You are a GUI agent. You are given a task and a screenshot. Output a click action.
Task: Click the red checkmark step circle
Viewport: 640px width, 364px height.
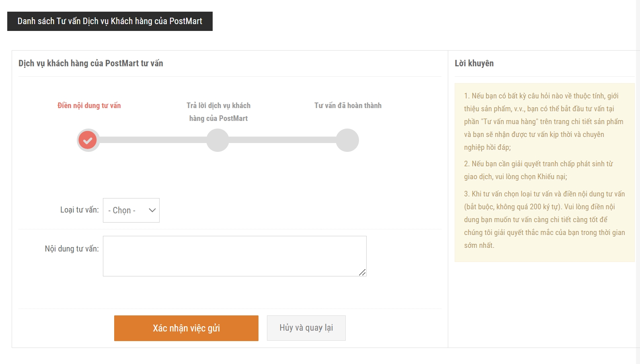pos(88,140)
